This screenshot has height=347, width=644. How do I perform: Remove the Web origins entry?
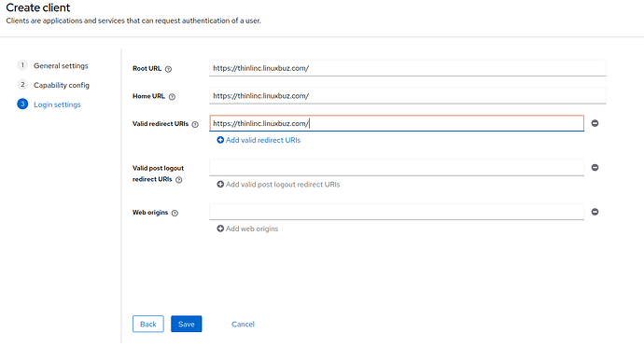[x=595, y=212]
